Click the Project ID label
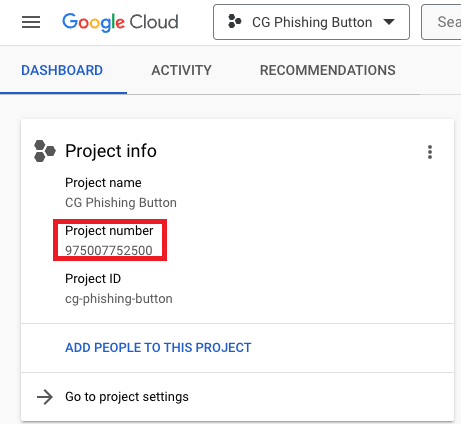The image size is (461, 424). click(93, 279)
